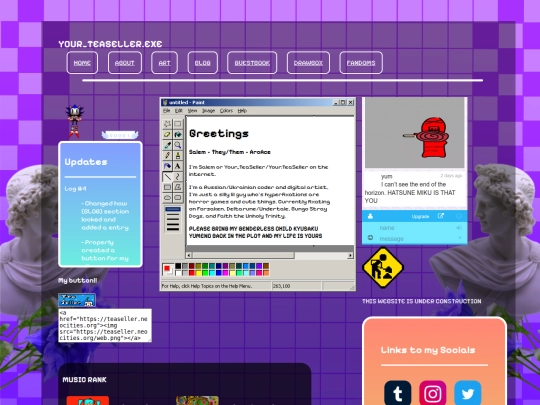Open the chatbox pop-out icon
Viewport: 540px width, 405px height.
click(441, 216)
